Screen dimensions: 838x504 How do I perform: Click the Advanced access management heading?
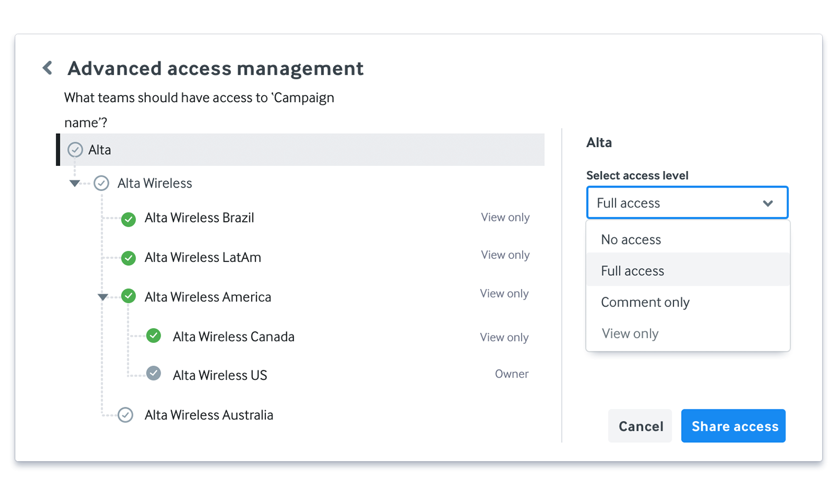point(216,69)
